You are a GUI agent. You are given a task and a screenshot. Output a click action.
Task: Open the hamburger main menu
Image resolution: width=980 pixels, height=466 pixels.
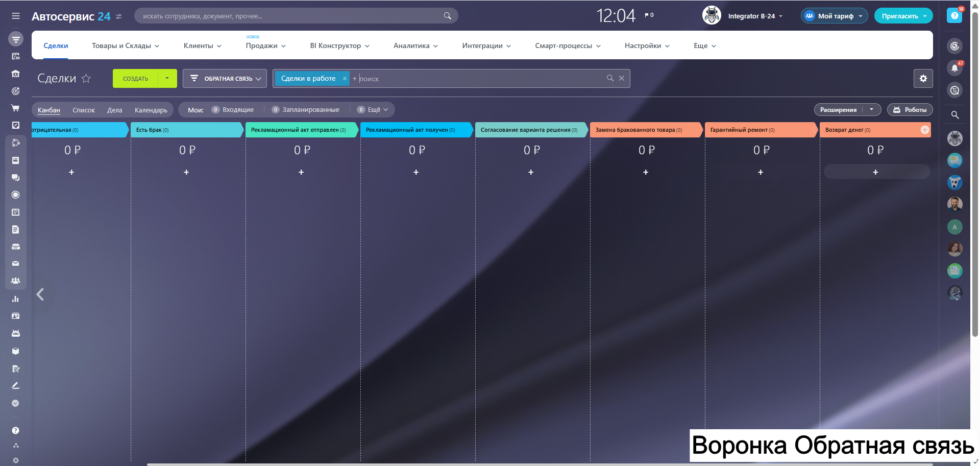(x=16, y=16)
